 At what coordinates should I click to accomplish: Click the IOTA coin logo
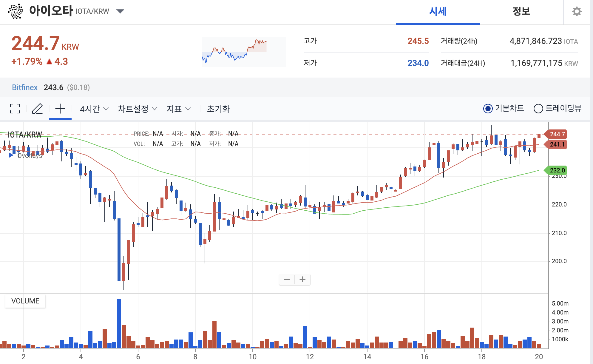click(16, 11)
